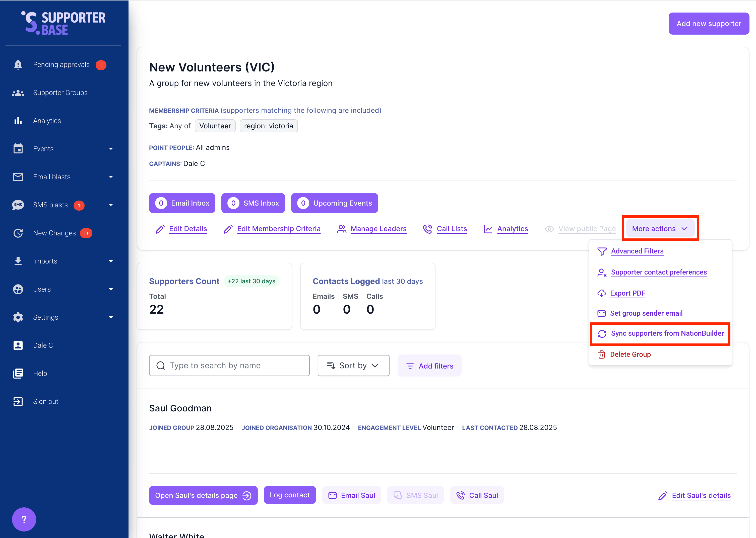
Task: Open the Email Inbox button
Action: tap(182, 203)
